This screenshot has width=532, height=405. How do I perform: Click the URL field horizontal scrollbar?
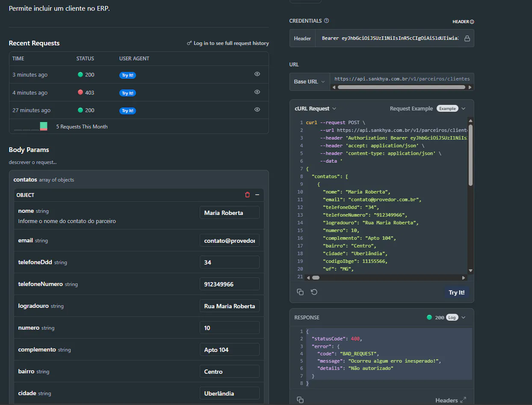click(x=401, y=87)
